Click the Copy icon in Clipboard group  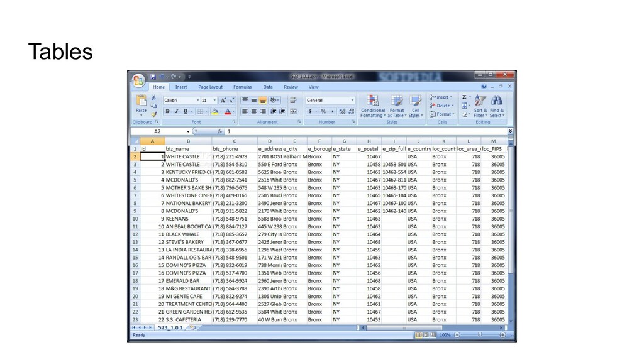tap(153, 106)
